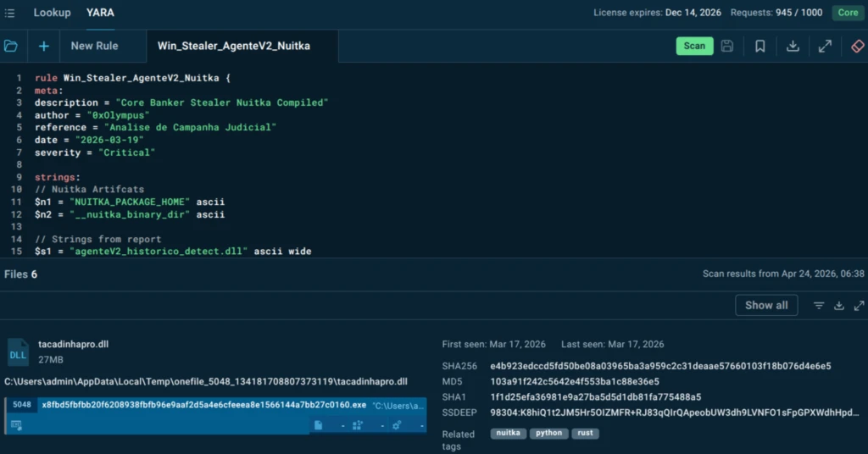Select the tacadinhapro.dll file name
The width and height of the screenshot is (868, 454).
coord(73,344)
